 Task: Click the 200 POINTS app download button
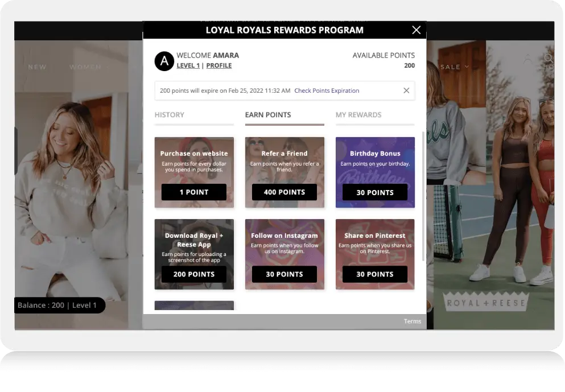click(194, 274)
